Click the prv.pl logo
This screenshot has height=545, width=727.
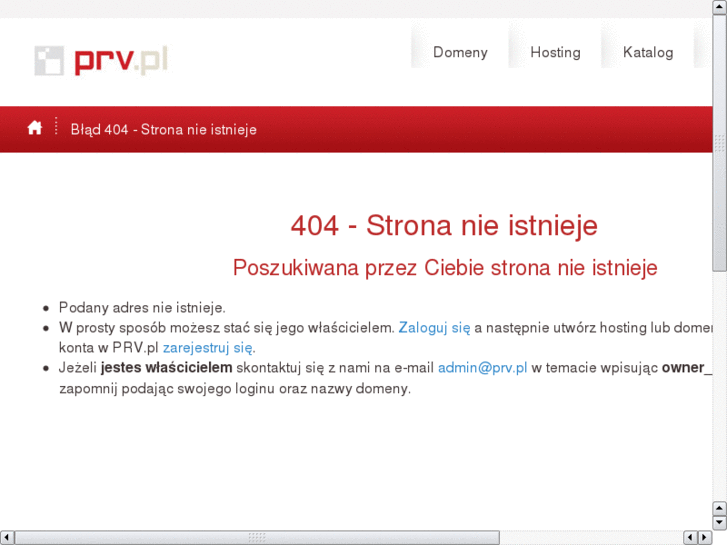[x=101, y=60]
